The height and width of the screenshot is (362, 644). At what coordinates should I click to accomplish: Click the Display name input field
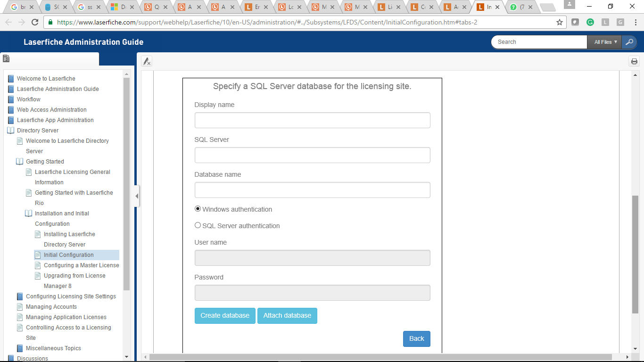click(312, 120)
